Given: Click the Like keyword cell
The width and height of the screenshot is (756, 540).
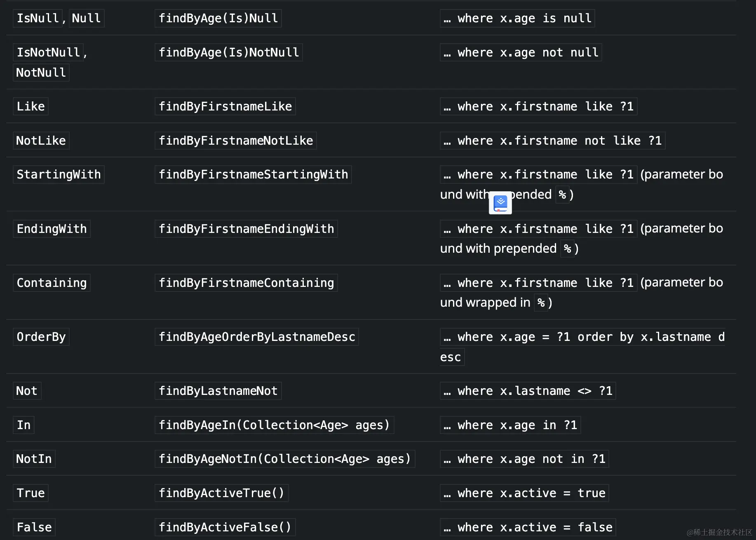Looking at the screenshot, I should pos(31,106).
